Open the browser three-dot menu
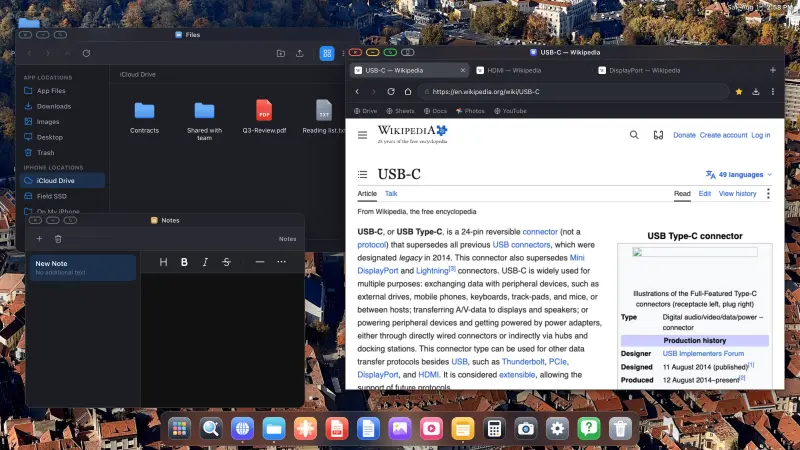This screenshot has width=800, height=450. click(x=772, y=92)
